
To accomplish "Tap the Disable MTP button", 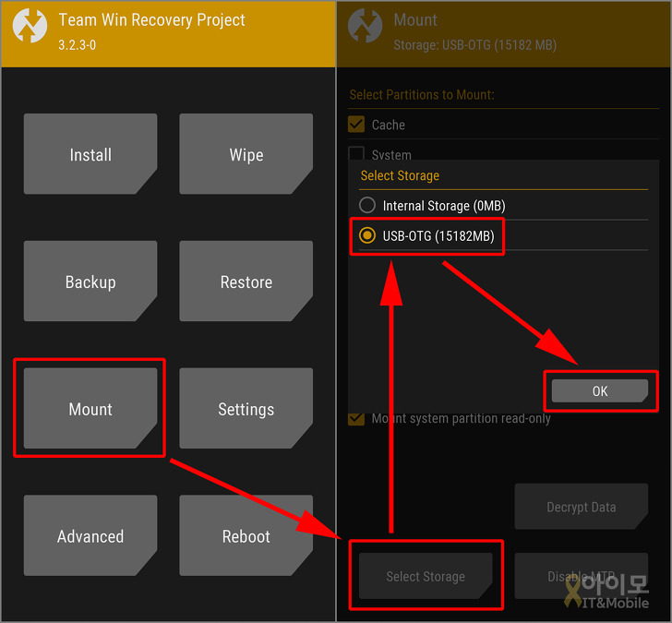I will coord(582,576).
